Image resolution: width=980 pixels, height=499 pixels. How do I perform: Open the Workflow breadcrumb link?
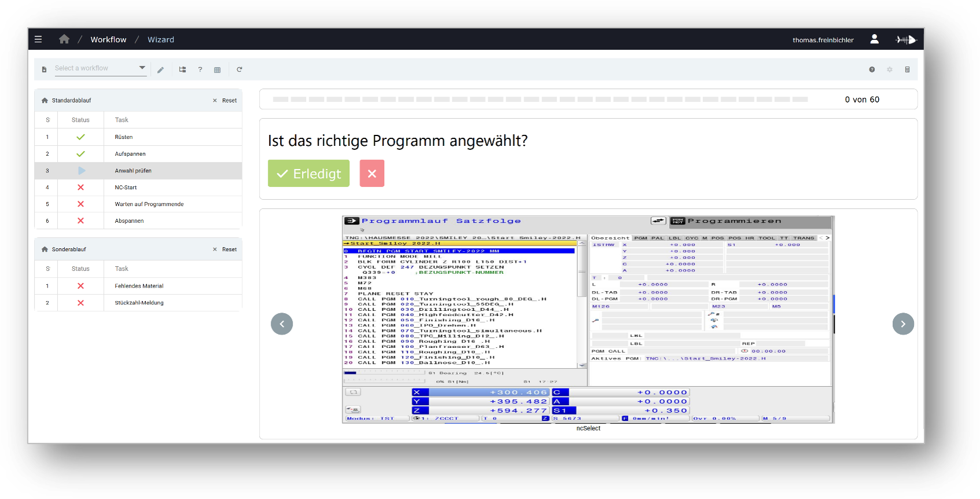click(108, 39)
